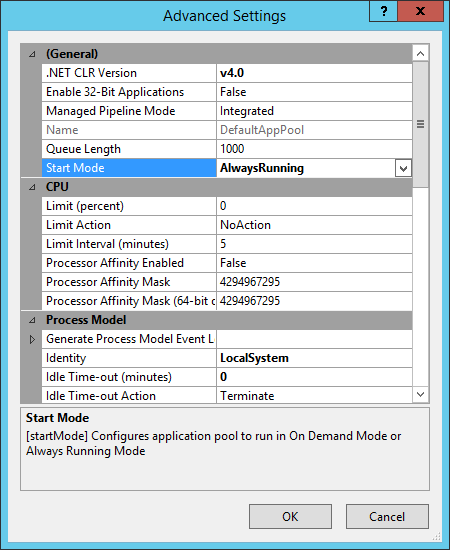
Task: Select Processor Affinity Mask (64-bit) property
Action: coord(129,301)
